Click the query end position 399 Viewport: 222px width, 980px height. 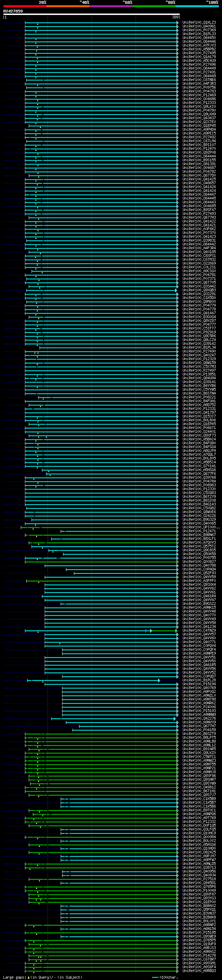[x=175, y=17]
